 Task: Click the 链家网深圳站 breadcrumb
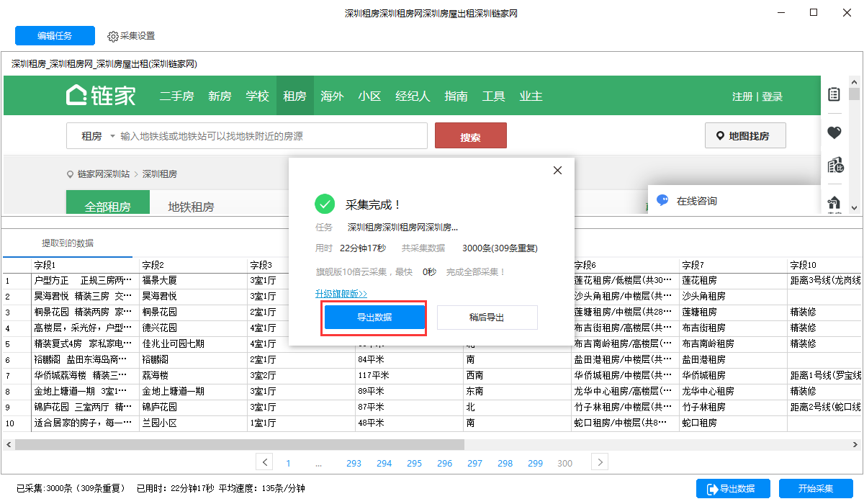[103, 174]
